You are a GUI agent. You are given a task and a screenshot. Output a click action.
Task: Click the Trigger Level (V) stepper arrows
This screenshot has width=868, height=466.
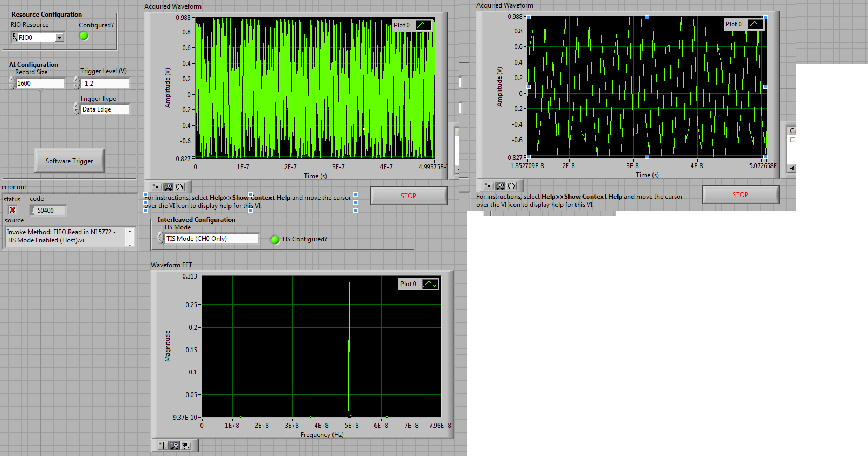pos(77,83)
